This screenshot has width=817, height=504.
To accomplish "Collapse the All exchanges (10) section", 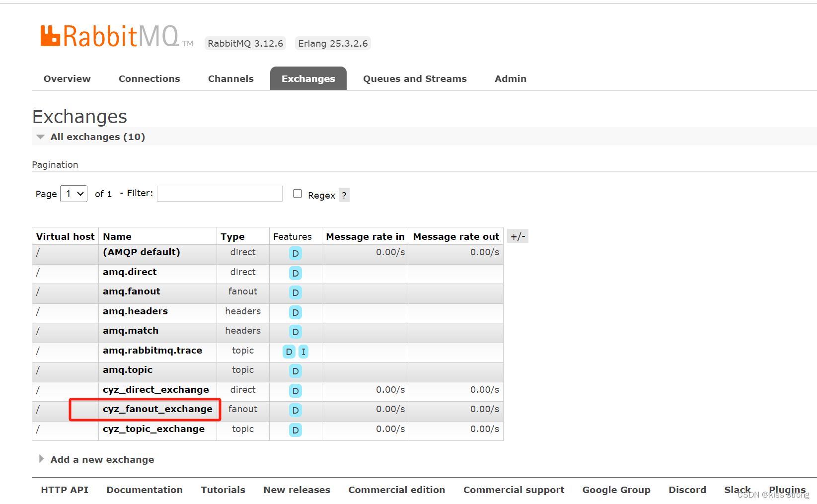I will 97,137.
